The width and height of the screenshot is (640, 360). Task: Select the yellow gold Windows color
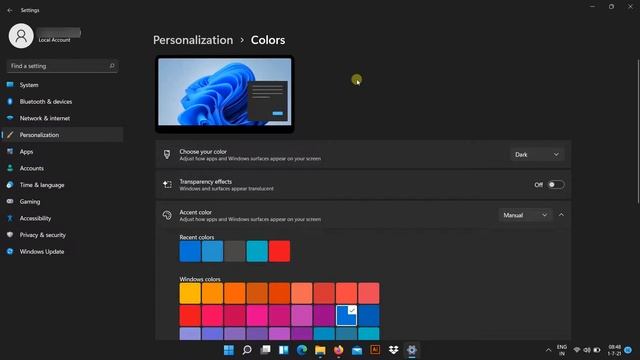tap(190, 293)
